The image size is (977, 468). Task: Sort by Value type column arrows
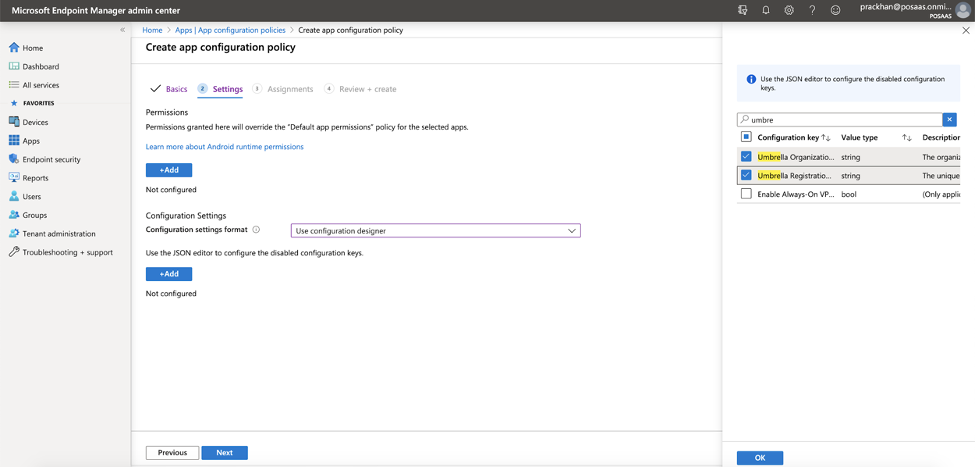point(907,138)
